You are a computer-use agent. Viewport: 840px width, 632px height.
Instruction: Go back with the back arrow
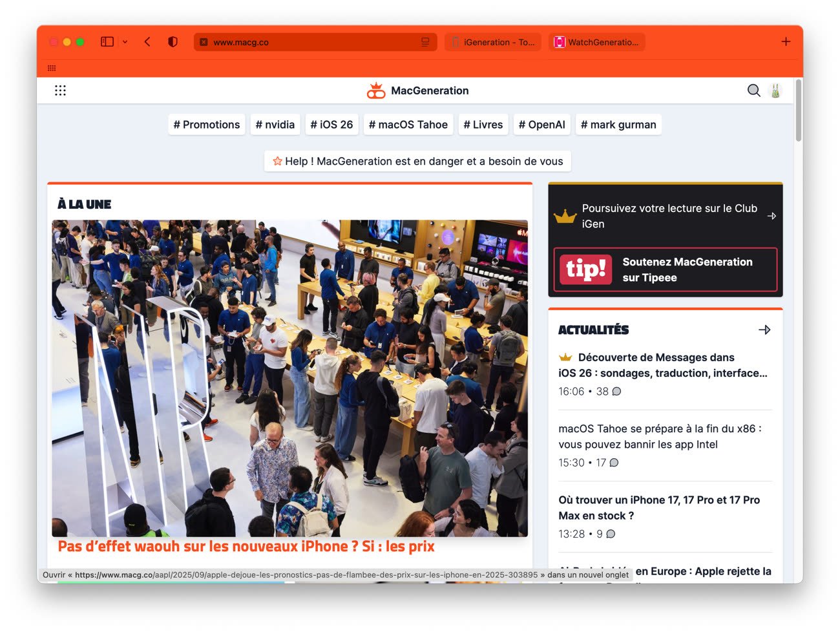147,42
